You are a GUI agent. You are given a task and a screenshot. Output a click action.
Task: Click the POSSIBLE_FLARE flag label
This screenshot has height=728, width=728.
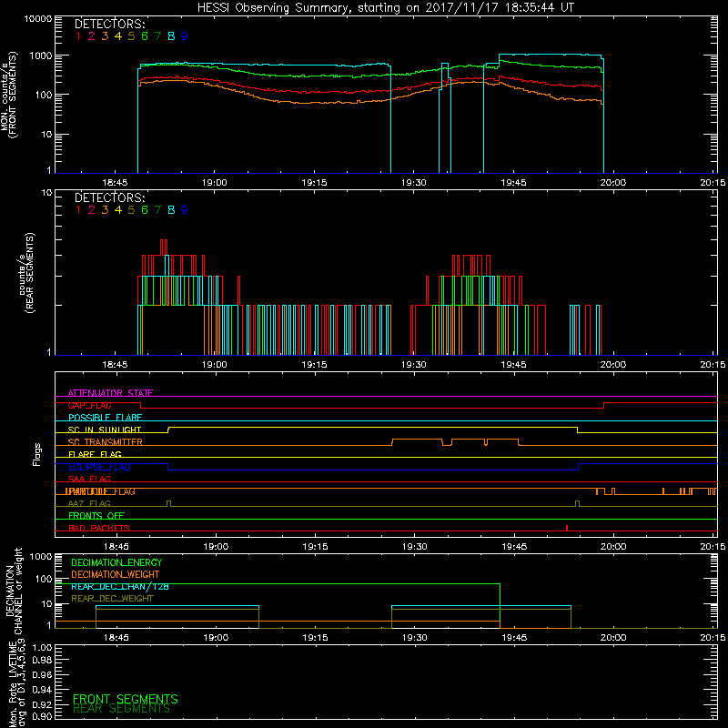point(105,418)
